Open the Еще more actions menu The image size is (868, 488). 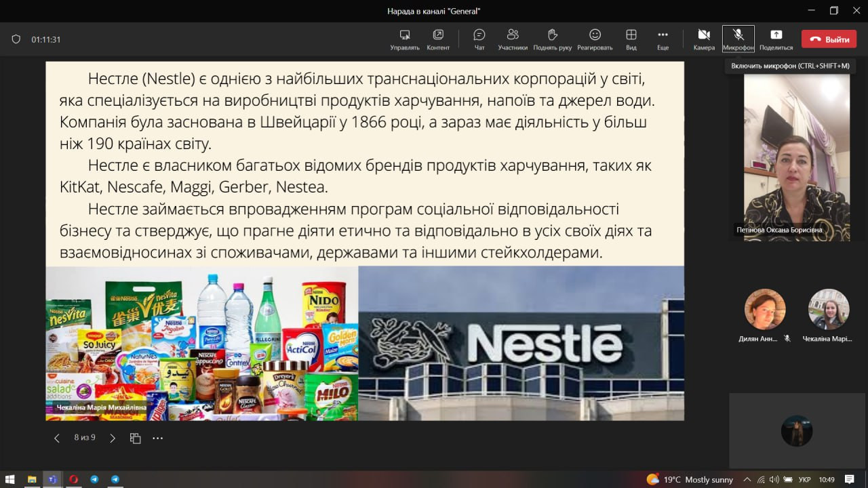[x=663, y=39]
